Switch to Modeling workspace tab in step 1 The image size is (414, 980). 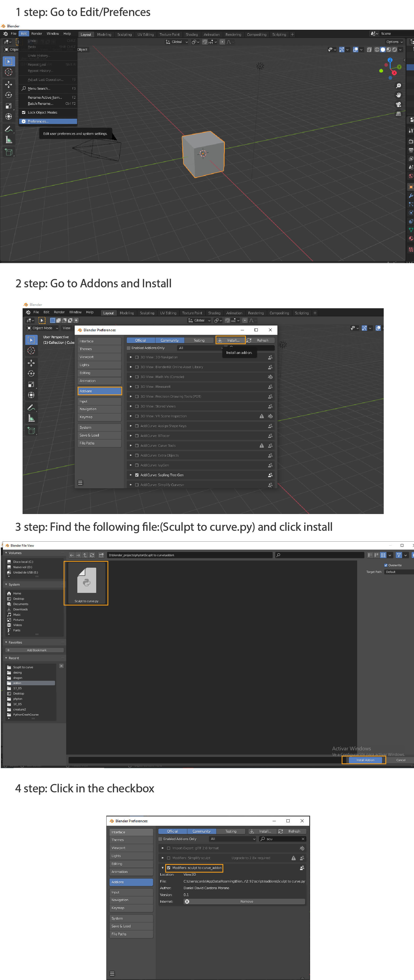pyautogui.click(x=104, y=35)
